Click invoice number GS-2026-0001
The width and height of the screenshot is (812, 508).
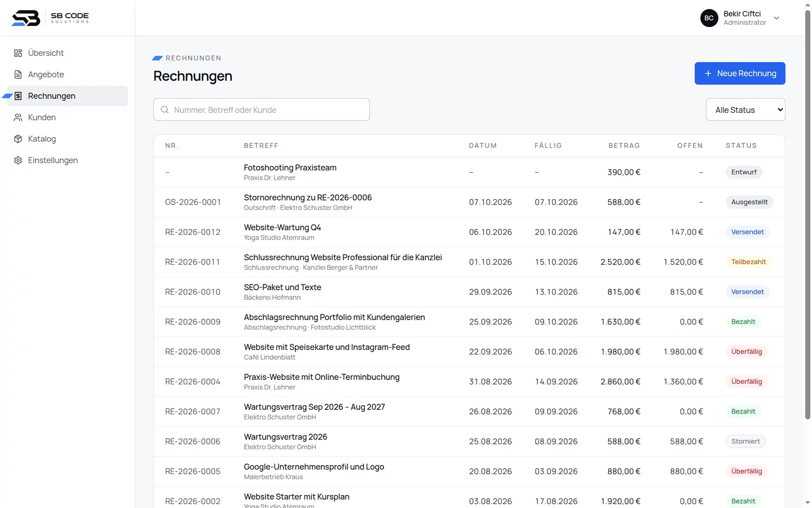193,202
